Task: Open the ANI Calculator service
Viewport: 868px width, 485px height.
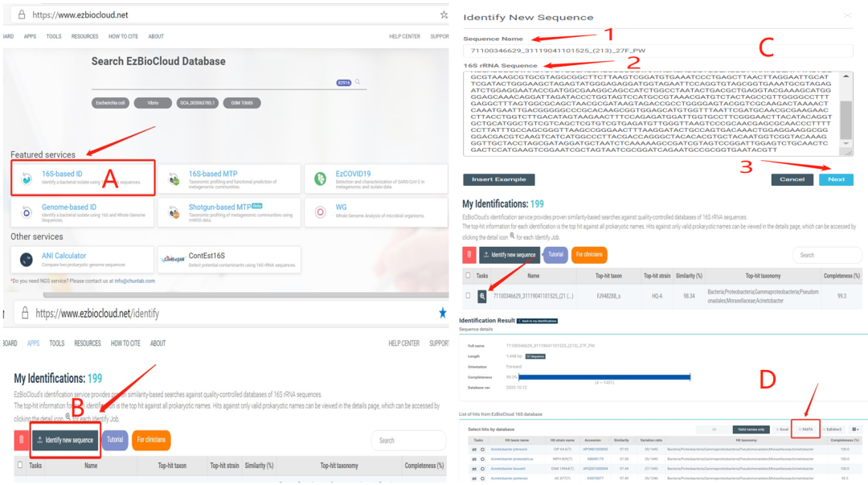Action: click(x=82, y=260)
